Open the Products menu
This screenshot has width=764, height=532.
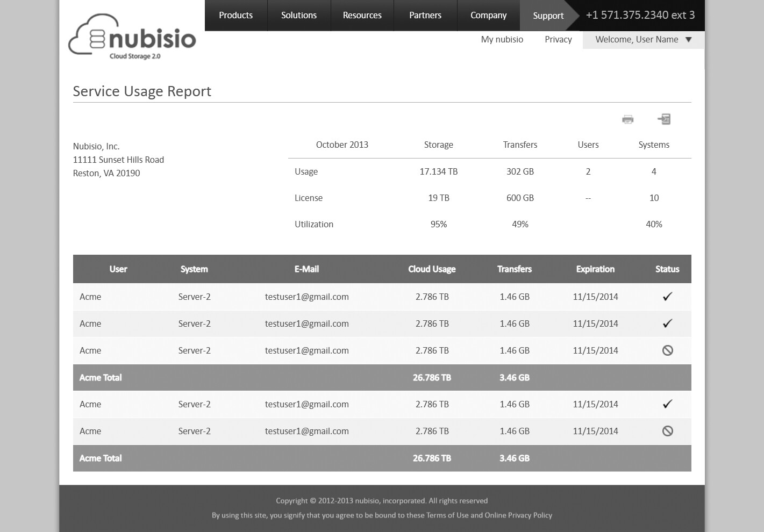235,16
